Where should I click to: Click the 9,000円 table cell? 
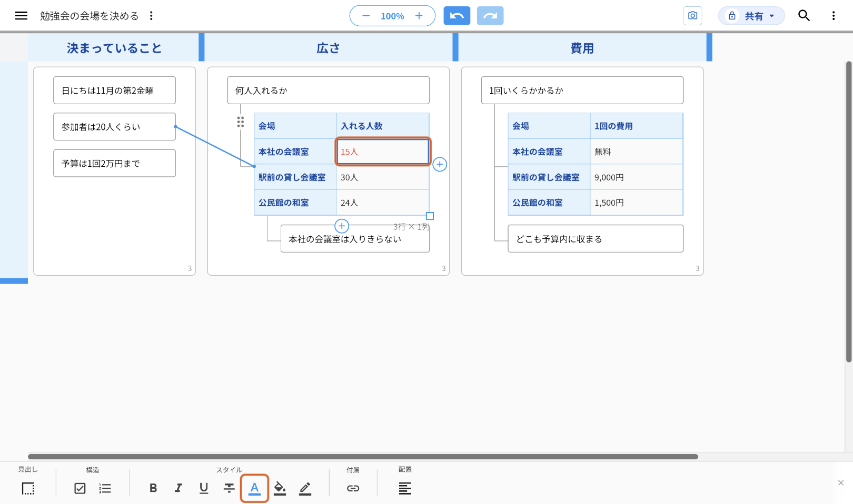637,177
